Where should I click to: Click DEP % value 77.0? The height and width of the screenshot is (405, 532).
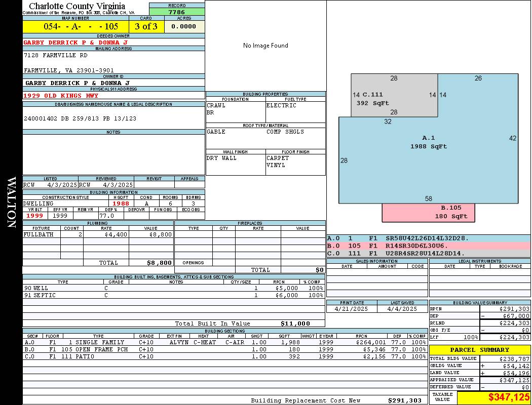(x=106, y=216)
